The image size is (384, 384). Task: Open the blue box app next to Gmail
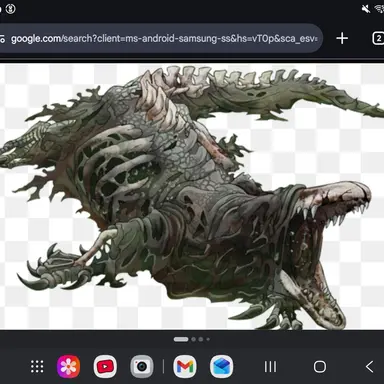click(221, 367)
